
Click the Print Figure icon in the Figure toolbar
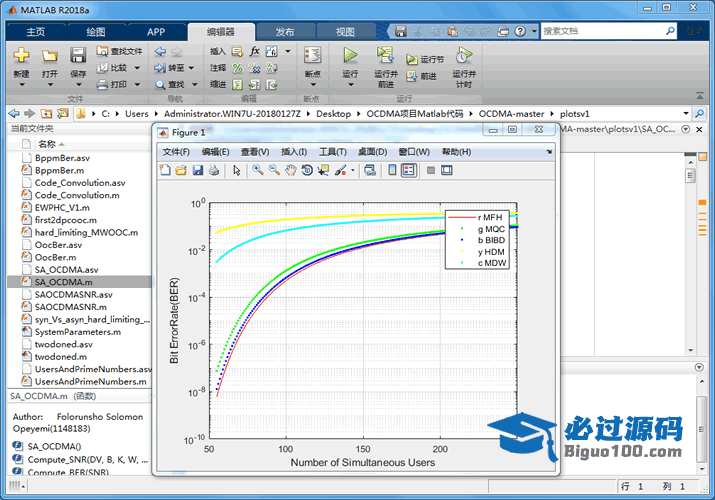214,171
